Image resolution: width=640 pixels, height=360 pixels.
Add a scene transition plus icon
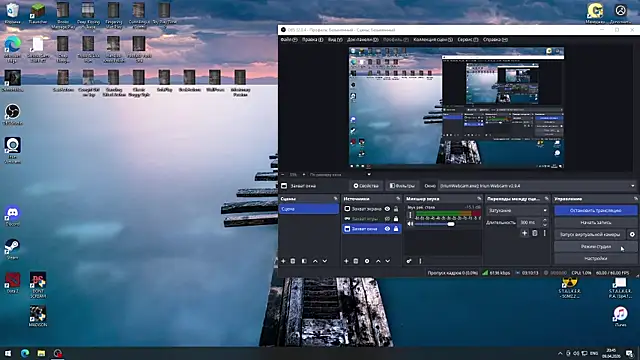tap(524, 233)
